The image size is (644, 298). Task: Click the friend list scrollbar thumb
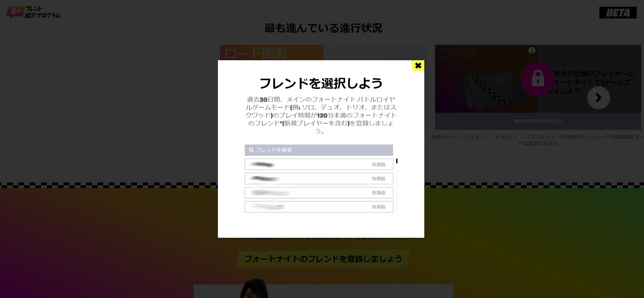tap(397, 161)
